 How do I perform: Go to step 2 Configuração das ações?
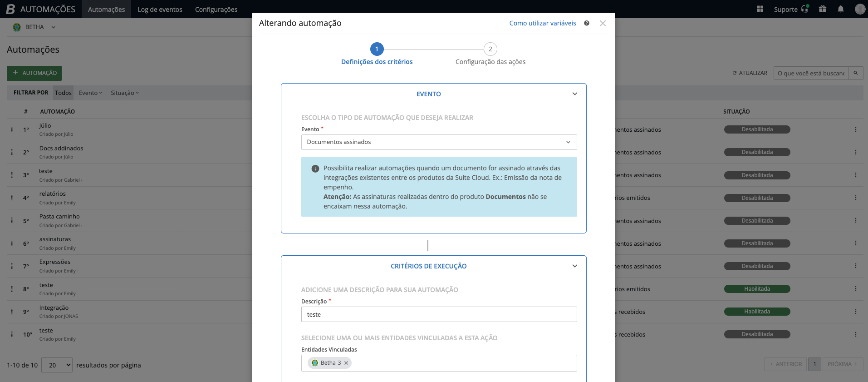490,49
